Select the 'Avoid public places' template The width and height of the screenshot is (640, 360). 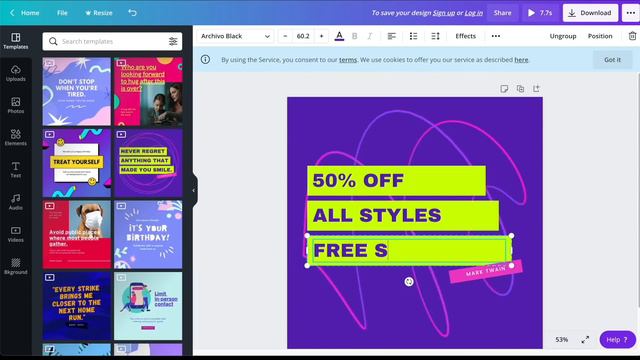point(76,234)
